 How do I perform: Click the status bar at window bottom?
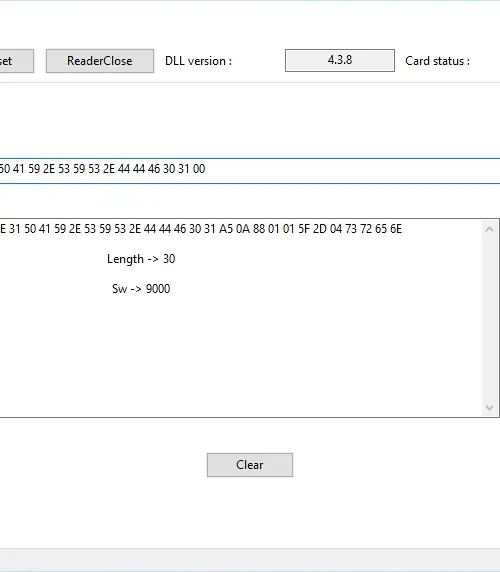click(250, 560)
